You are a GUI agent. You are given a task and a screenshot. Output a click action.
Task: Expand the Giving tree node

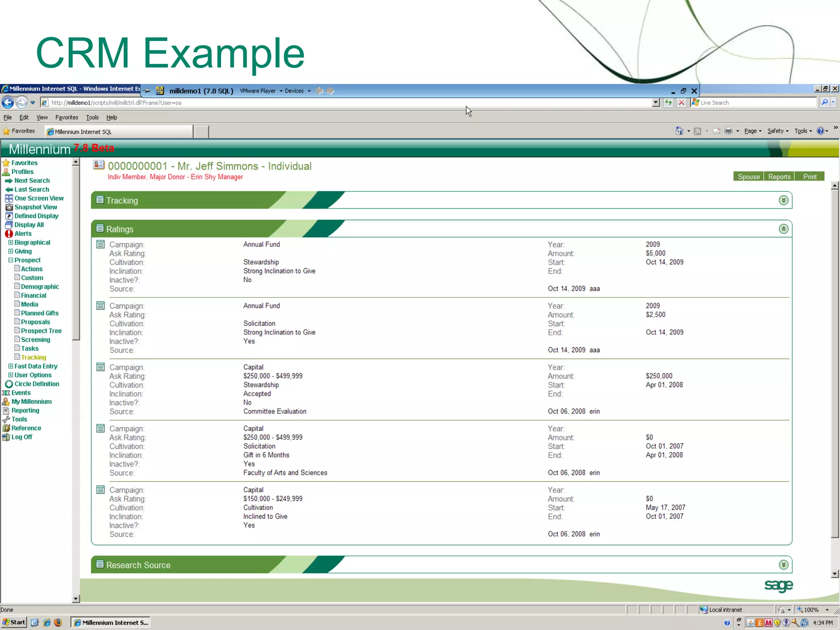click(11, 251)
